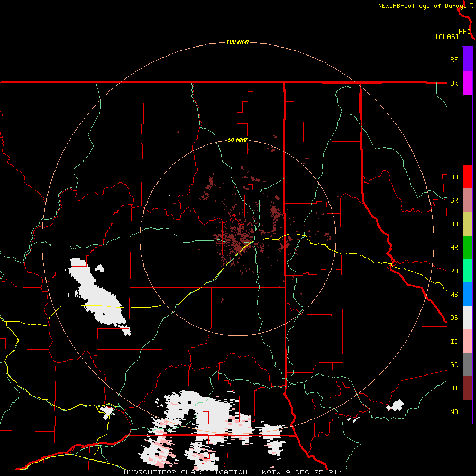Click the [CLAS] label above the legend
The width and height of the screenshot is (476, 476).
tap(447, 37)
